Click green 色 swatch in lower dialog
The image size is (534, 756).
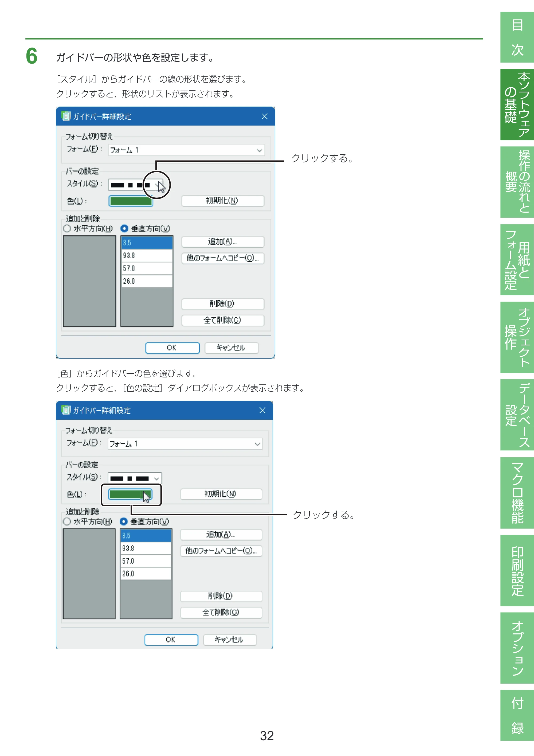click(130, 494)
